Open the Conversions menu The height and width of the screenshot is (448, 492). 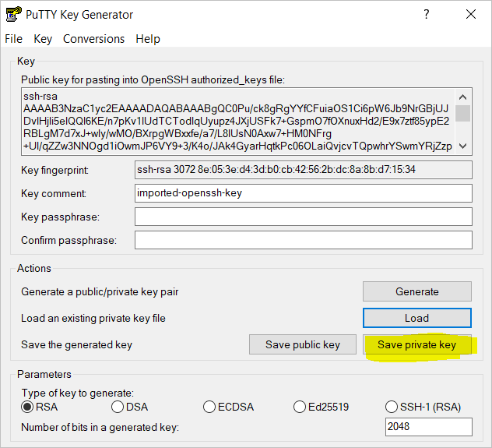[93, 39]
